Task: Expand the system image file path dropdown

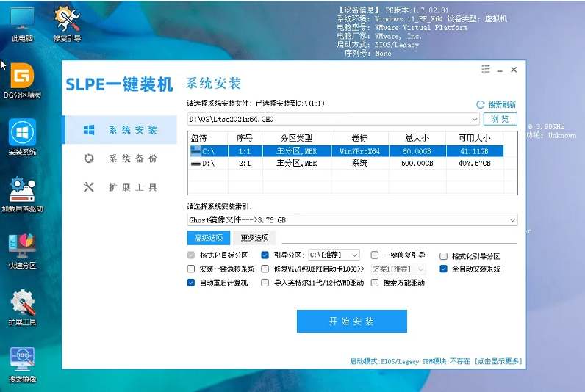Action: pyautogui.click(x=475, y=119)
